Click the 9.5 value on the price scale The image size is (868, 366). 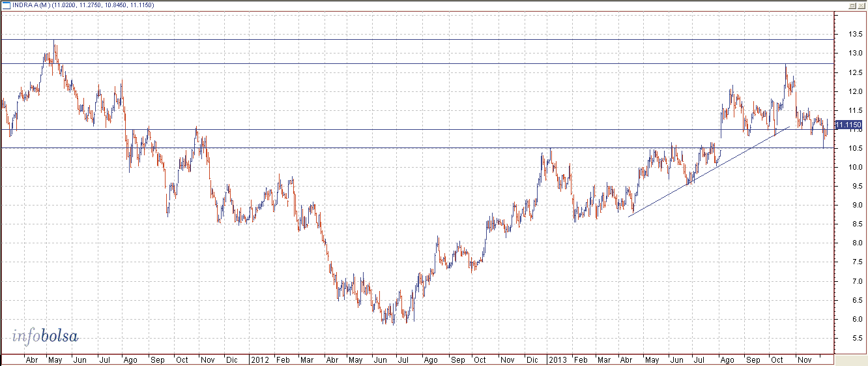[849, 187]
